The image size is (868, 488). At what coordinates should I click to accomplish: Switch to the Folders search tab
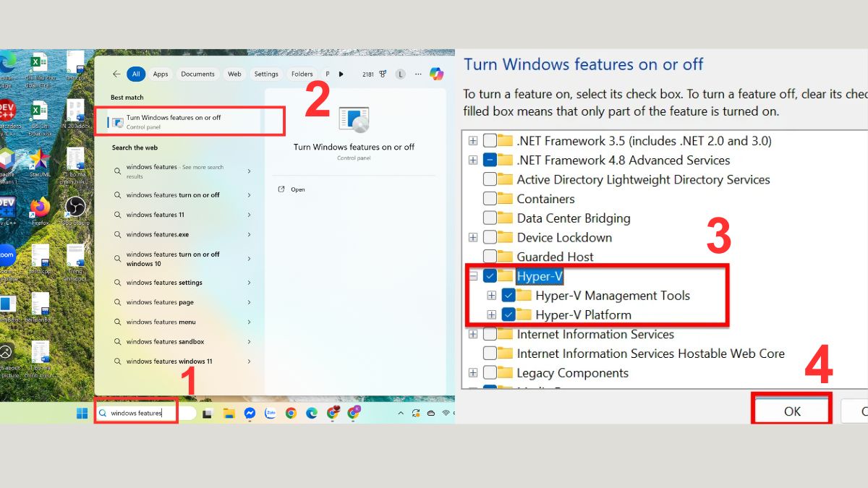click(302, 74)
